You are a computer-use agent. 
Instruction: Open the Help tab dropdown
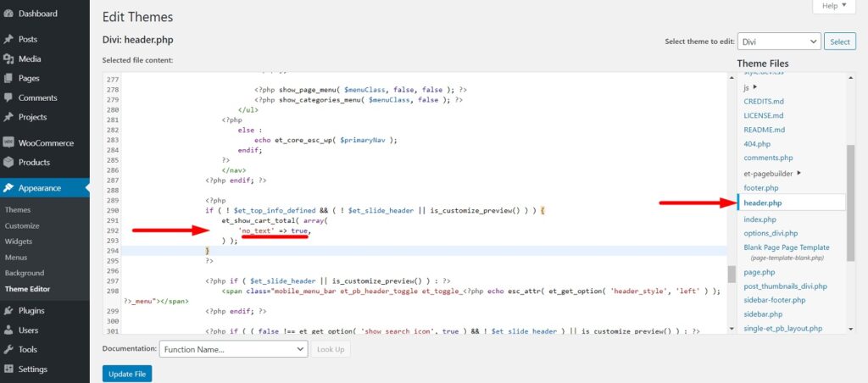834,6
